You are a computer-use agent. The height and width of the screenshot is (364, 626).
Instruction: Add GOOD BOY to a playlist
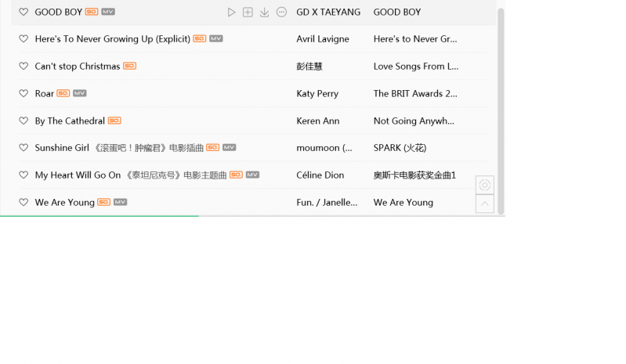248,13
